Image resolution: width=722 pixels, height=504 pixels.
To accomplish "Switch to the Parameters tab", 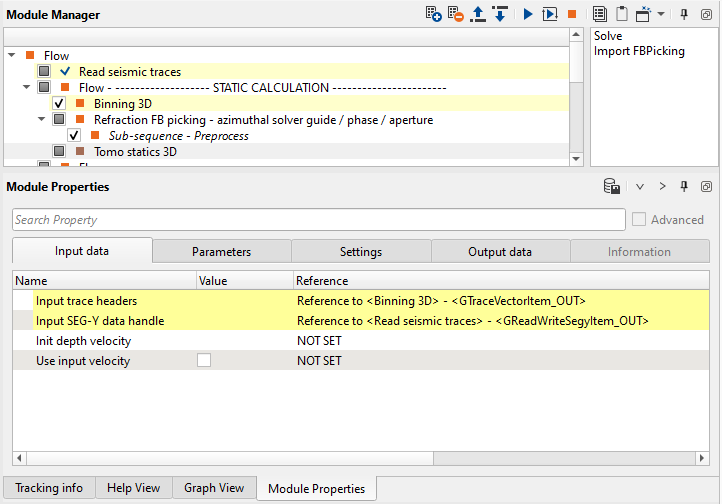I will [221, 252].
